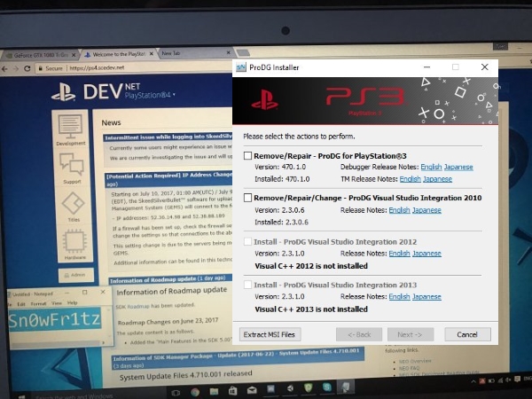Go back in the Chrome browser
The width and height of the screenshot is (532, 399).
[x=4, y=69]
